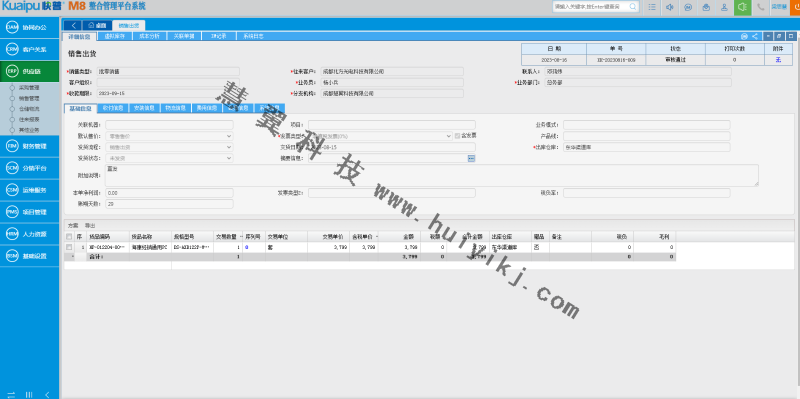This screenshot has width=800, height=399.
Task: Click the 导出 export button above table
Action: 90,225
